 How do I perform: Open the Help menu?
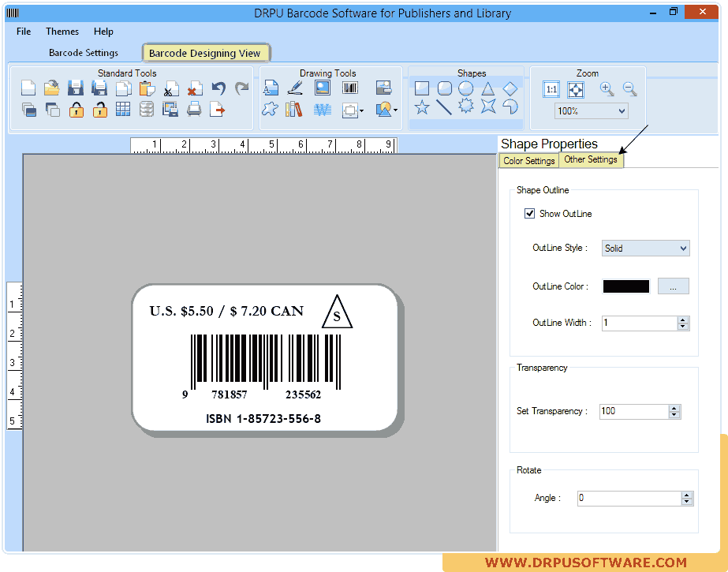coord(103,31)
